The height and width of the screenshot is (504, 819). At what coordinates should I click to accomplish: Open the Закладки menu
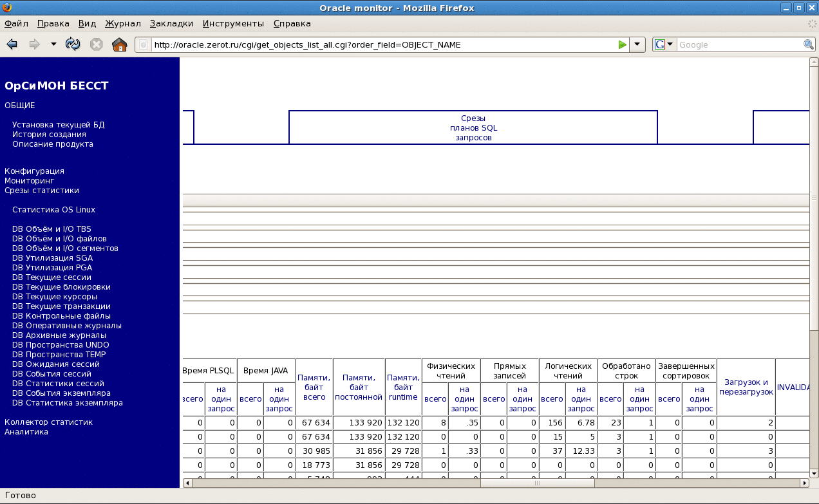171,23
